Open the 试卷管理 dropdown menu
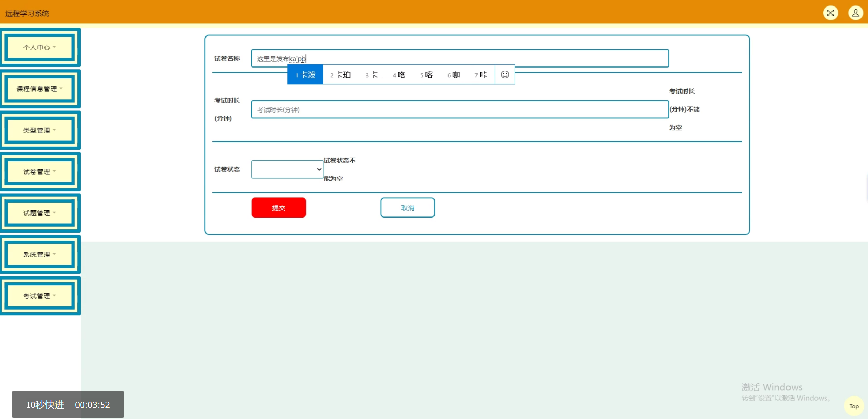The width and height of the screenshot is (868, 419). click(40, 171)
